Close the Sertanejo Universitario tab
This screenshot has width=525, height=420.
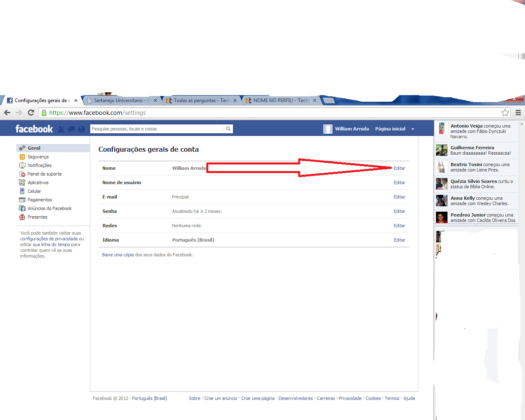155,100
